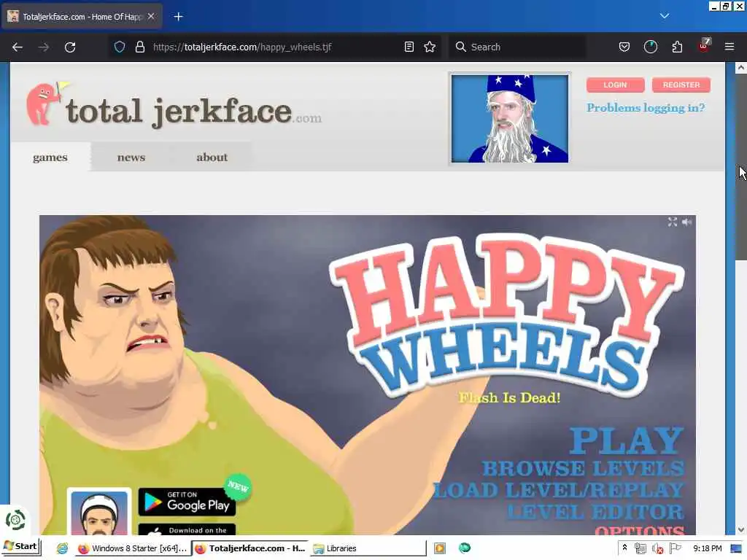747x560 pixels.
Task: Open the Action Center flag icon
Action: coord(675,548)
